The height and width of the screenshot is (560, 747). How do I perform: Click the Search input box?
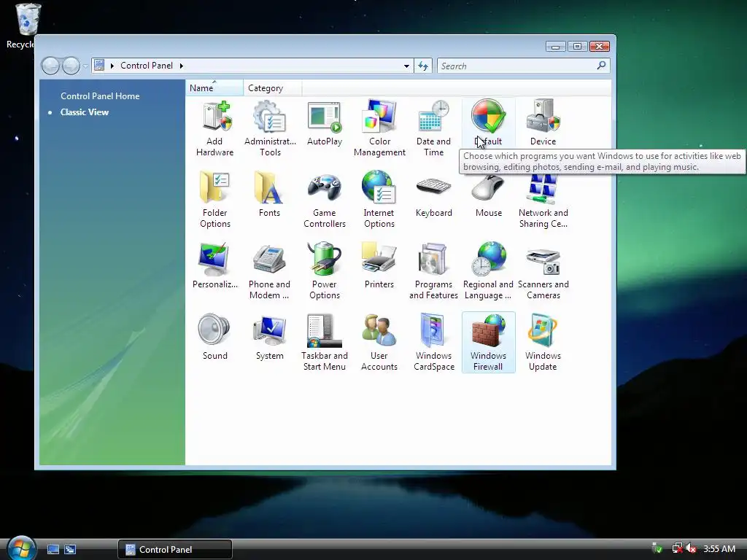click(516, 66)
